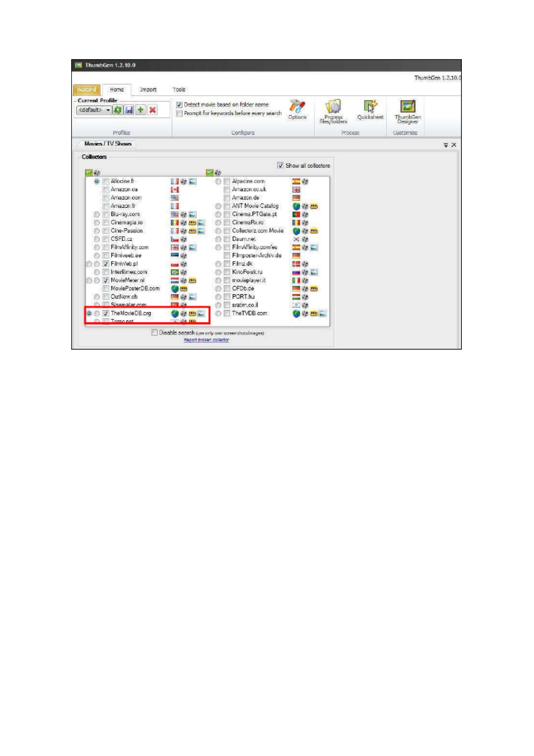Click the globe icon beside TheMovieDB.org
This screenshot has height=756, width=534.
[x=175, y=314]
